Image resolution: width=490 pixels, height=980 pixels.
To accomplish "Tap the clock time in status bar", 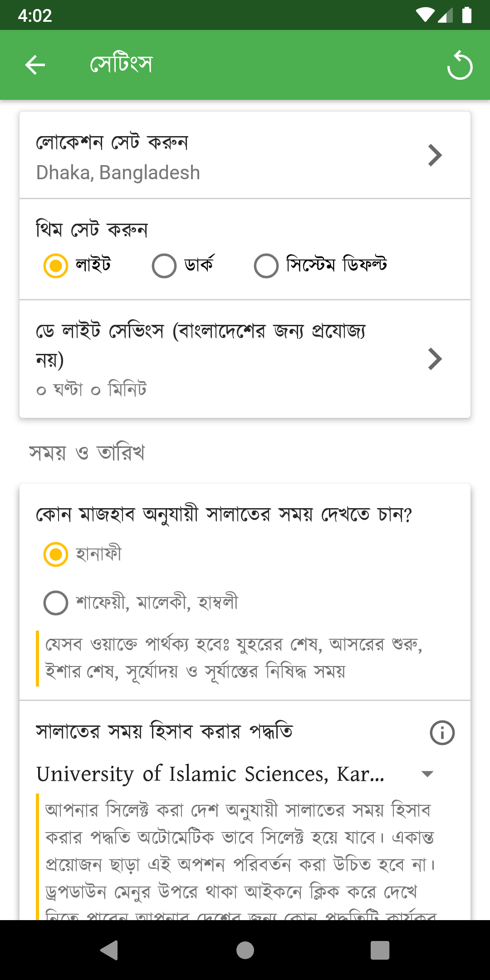I will tap(35, 15).
